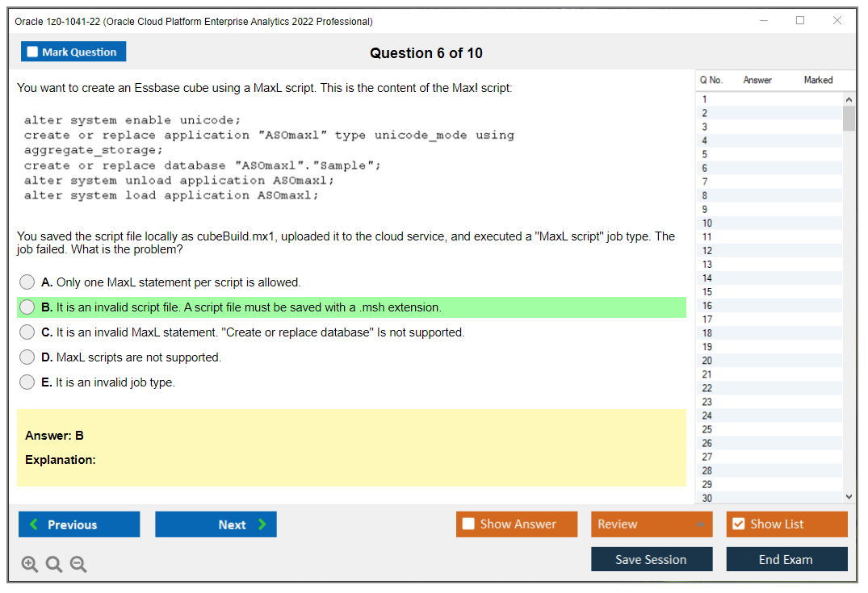Image resolution: width=868 pixels, height=593 pixels.
Task: Close the exam window with X
Action: pyautogui.click(x=837, y=21)
